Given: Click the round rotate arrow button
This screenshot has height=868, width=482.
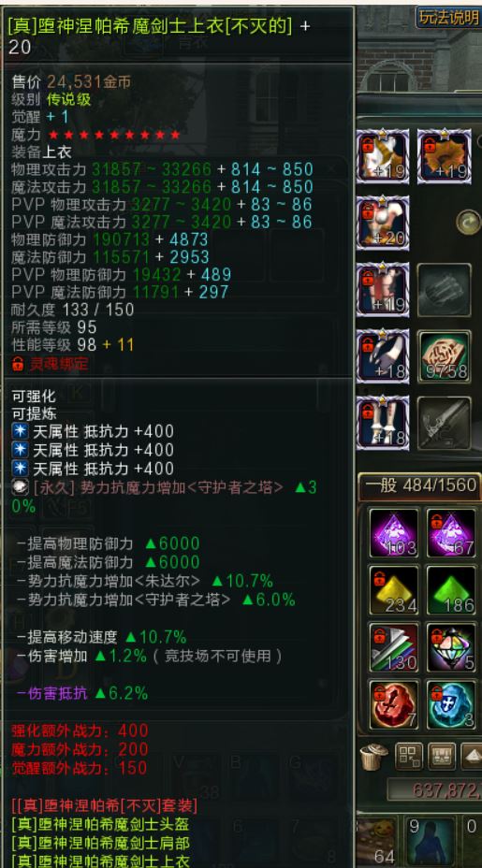Looking at the screenshot, I should tap(469, 223).
